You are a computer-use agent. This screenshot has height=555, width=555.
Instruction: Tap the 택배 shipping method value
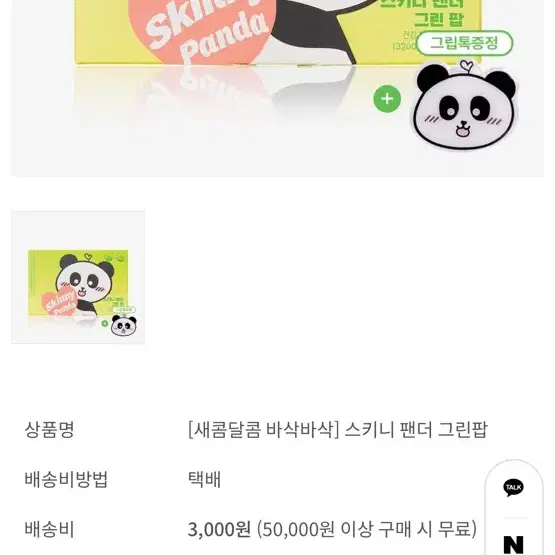(x=204, y=480)
